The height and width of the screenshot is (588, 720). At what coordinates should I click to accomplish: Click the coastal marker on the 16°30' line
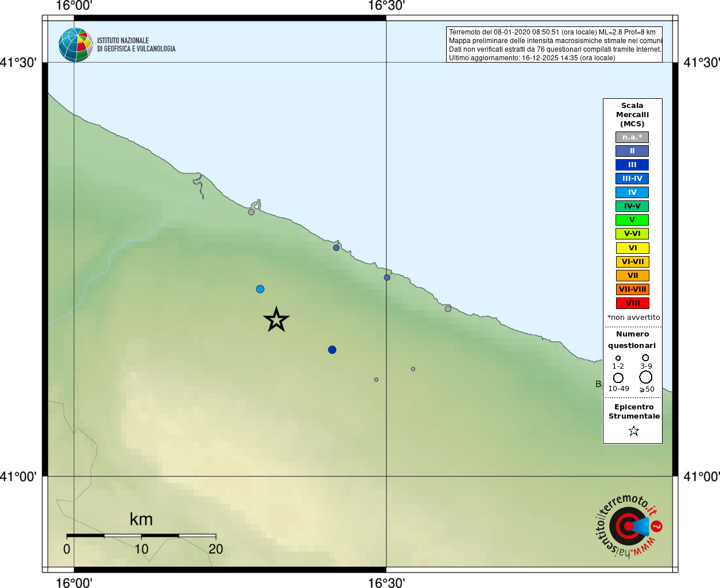[x=387, y=277]
